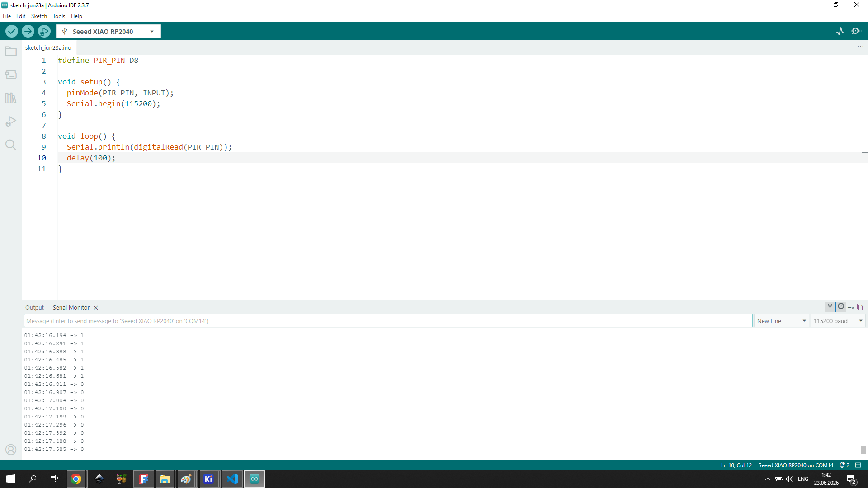Toggle bottom panel icon in status bar

click(858, 465)
